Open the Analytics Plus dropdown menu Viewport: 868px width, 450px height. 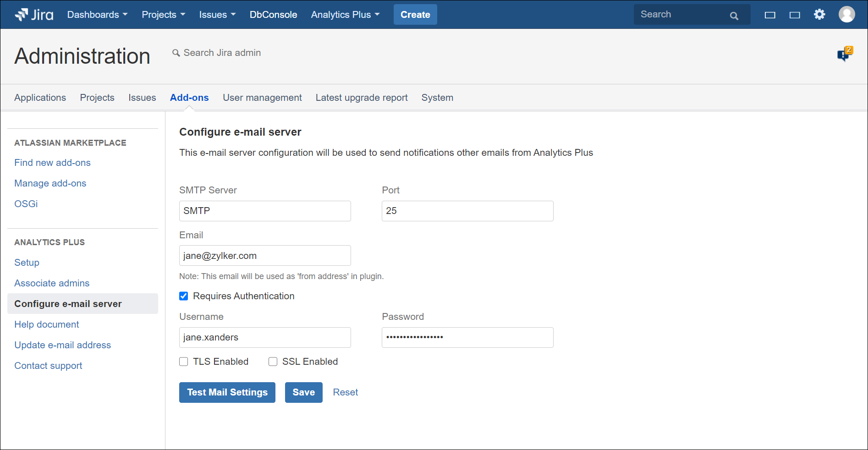tap(345, 15)
